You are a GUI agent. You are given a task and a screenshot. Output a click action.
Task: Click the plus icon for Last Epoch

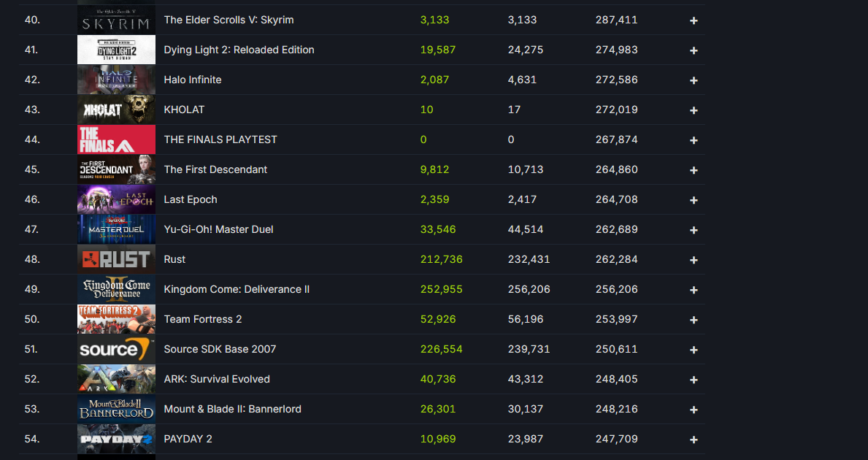694,200
